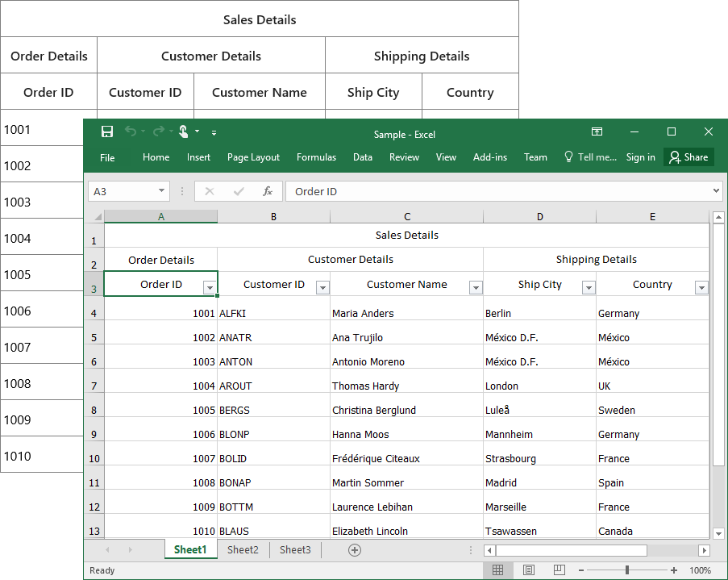Expand the Name Box dropdown arrow

(x=161, y=190)
